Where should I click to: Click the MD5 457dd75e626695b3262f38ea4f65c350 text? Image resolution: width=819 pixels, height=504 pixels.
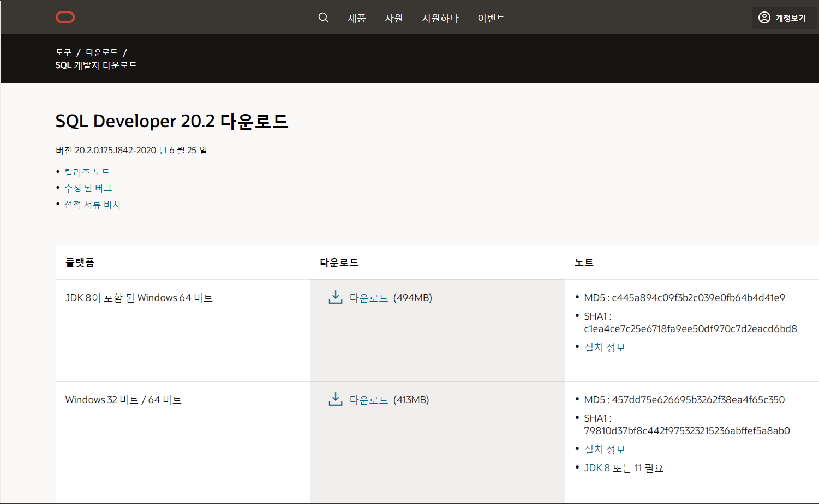click(x=684, y=400)
